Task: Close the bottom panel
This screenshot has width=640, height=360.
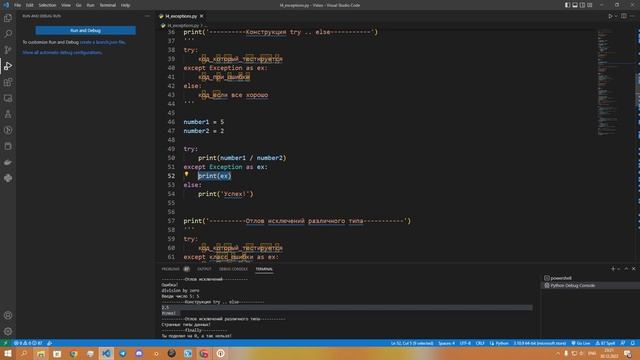Action: point(633,269)
